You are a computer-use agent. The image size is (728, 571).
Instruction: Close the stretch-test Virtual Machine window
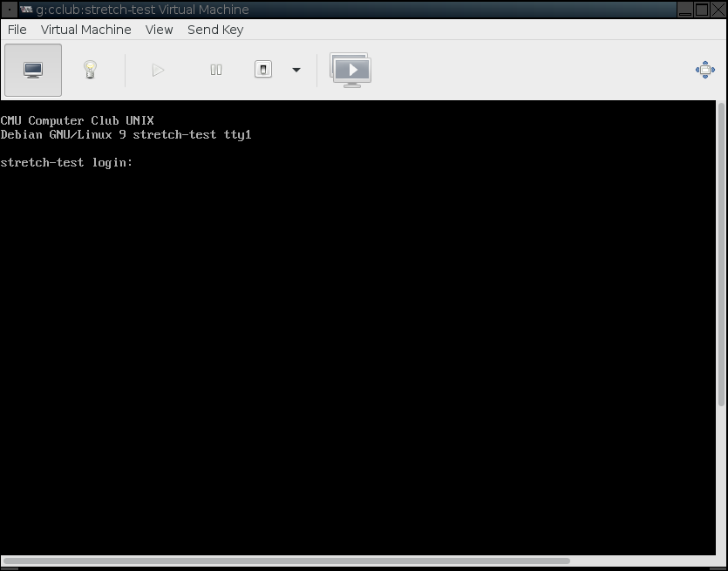coord(718,10)
